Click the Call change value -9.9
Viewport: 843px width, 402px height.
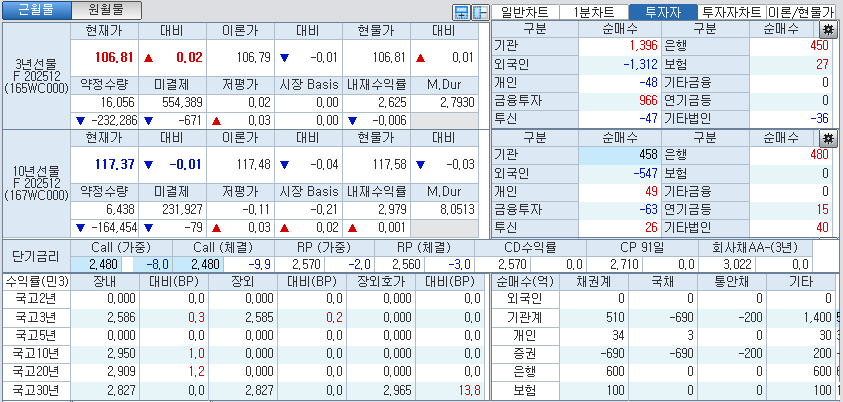(262, 264)
